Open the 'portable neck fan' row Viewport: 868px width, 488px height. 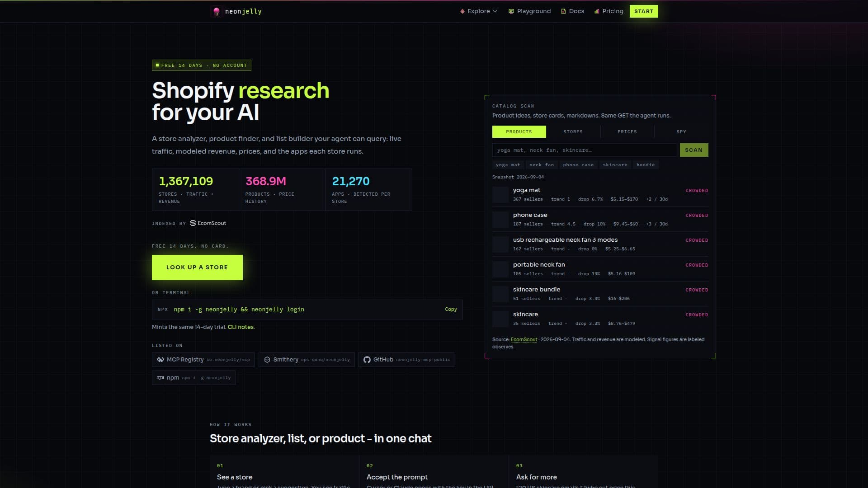(x=600, y=269)
